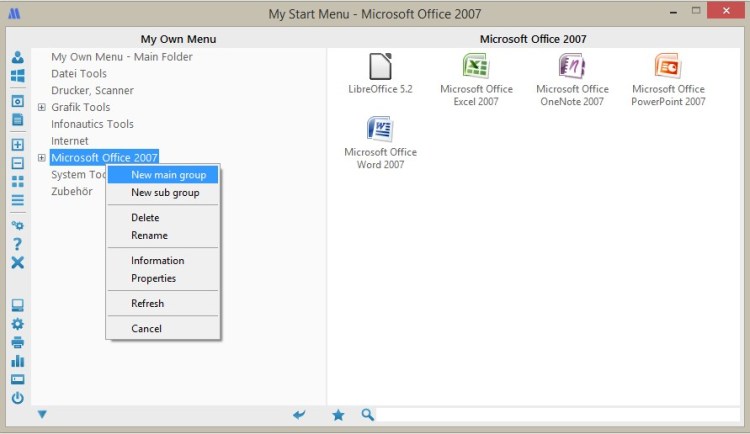Choose Delete in context menu
Image resolution: width=750 pixels, height=434 pixels.
[163, 218]
